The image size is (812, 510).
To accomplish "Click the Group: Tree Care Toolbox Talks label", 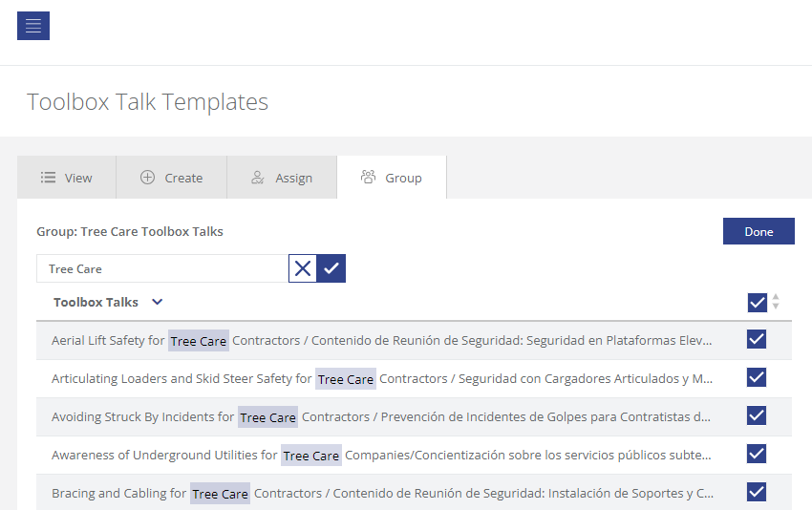I will point(130,231).
